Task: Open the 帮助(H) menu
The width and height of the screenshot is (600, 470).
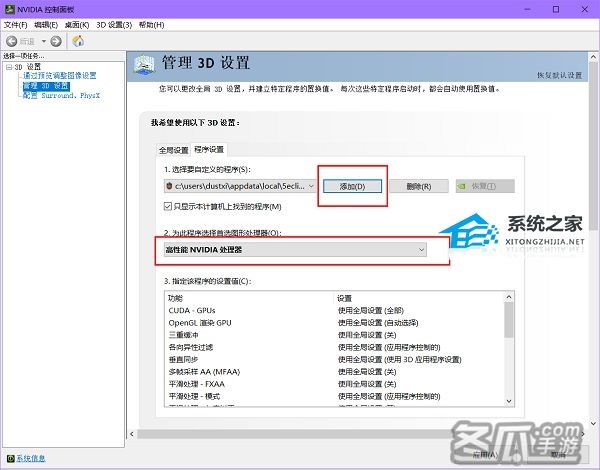Action: point(152,25)
